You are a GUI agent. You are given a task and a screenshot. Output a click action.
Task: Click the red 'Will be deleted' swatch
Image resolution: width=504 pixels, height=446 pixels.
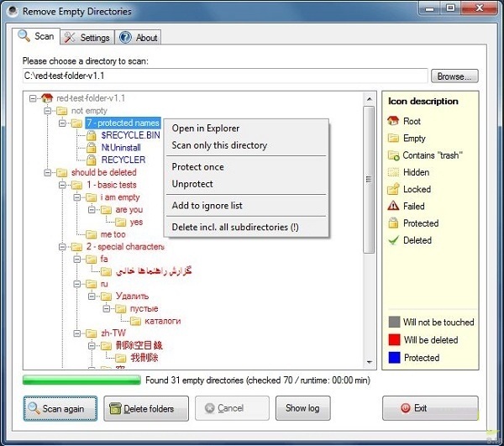[393, 340]
